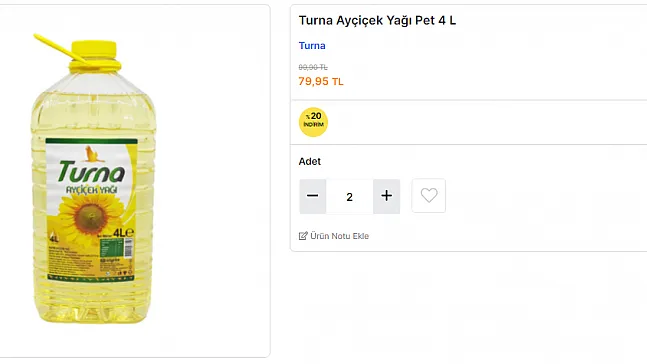
Task: Click the crossed-out old price
Action: (x=313, y=67)
